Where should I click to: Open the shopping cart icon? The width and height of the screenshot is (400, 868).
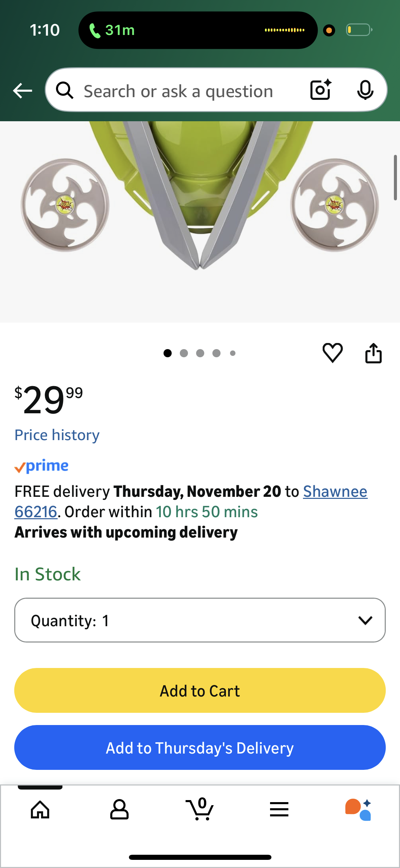pos(200,810)
